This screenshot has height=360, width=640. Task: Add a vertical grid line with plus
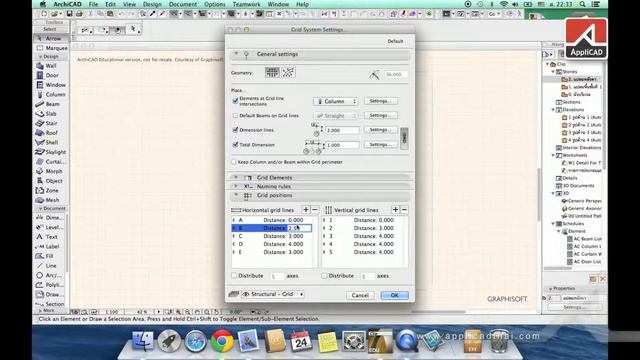(x=395, y=210)
